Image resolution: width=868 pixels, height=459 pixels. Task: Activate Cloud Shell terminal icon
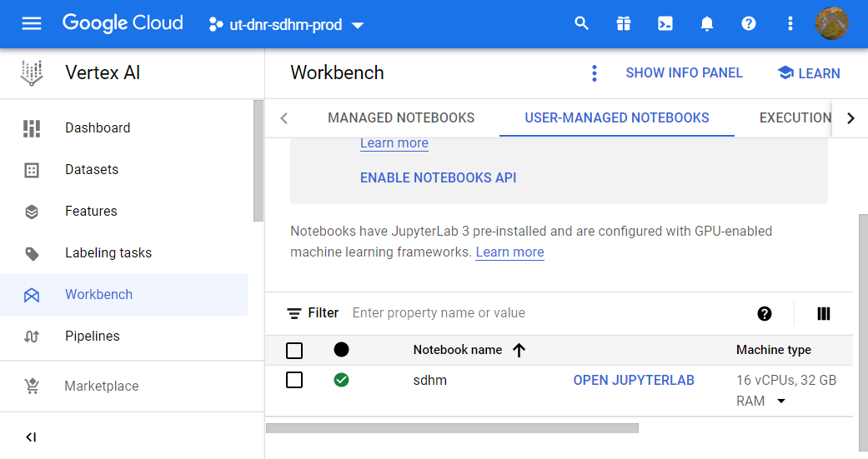(665, 24)
